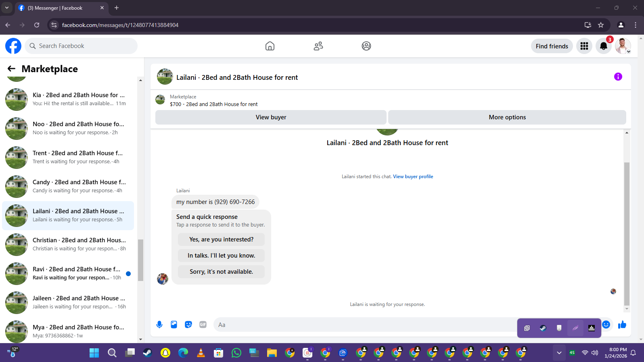Open a new browser tab
The height and width of the screenshot is (362, 644).
click(117, 8)
